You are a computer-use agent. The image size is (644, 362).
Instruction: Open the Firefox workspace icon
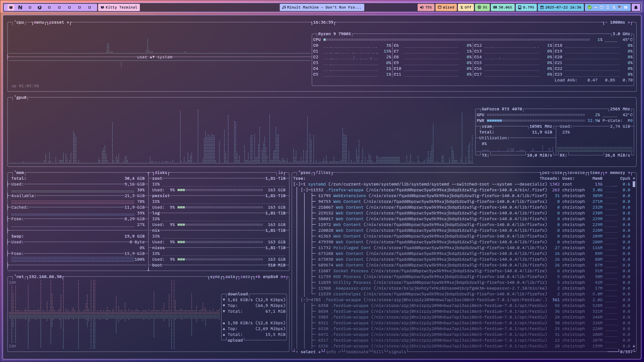[x=39, y=7]
